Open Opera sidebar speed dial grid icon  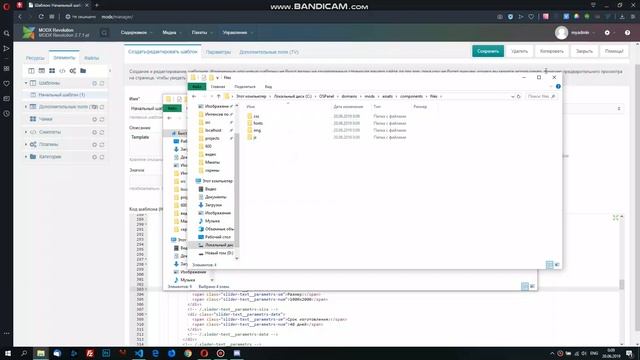tap(7, 69)
